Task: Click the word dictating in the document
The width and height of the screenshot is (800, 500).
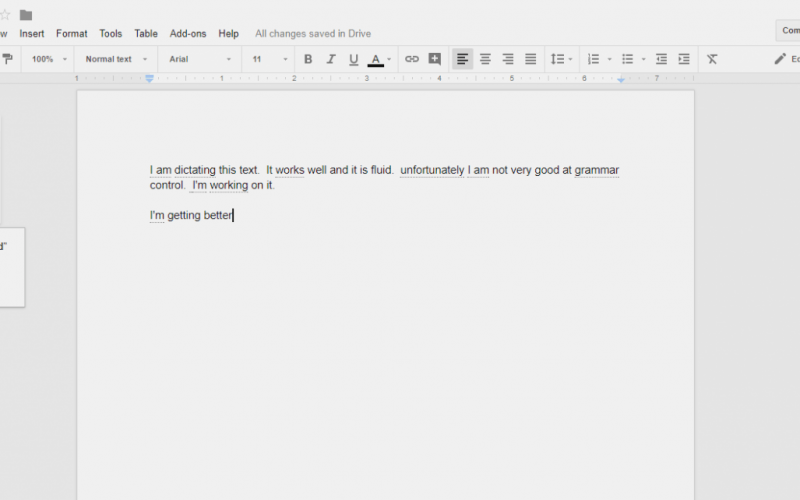Action: click(x=195, y=170)
